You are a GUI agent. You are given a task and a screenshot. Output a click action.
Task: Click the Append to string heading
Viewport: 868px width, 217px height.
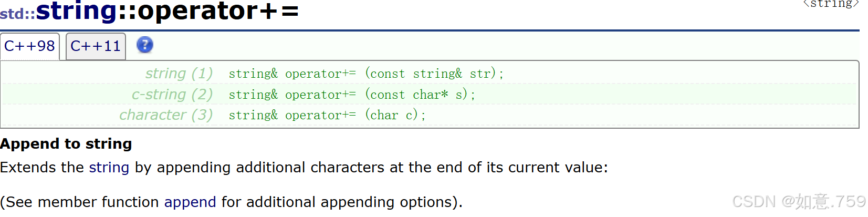point(66,144)
